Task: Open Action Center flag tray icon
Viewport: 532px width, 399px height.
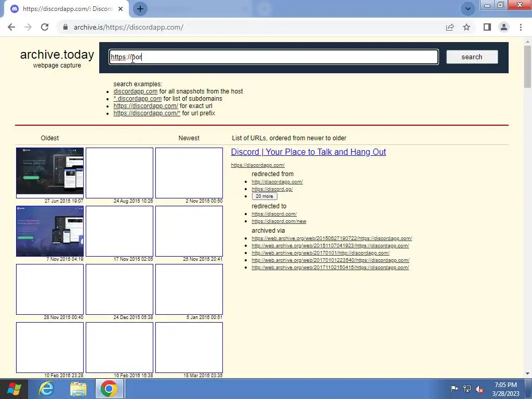Action: click(x=454, y=389)
